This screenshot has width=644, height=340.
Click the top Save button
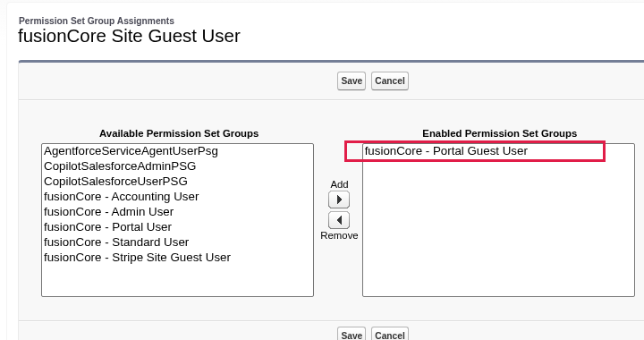pos(352,81)
